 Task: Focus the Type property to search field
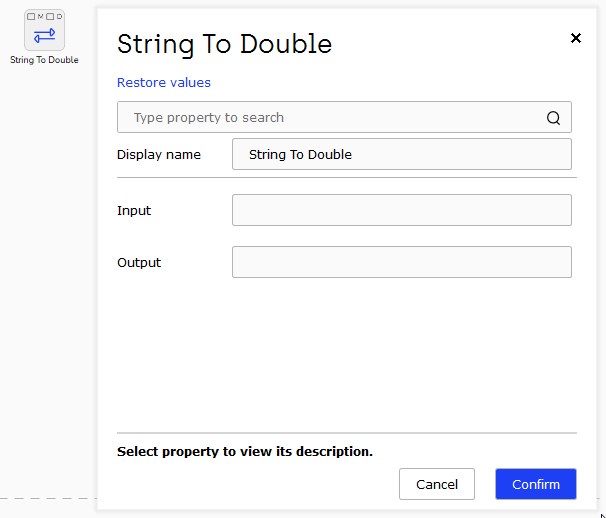pyautogui.click(x=344, y=117)
